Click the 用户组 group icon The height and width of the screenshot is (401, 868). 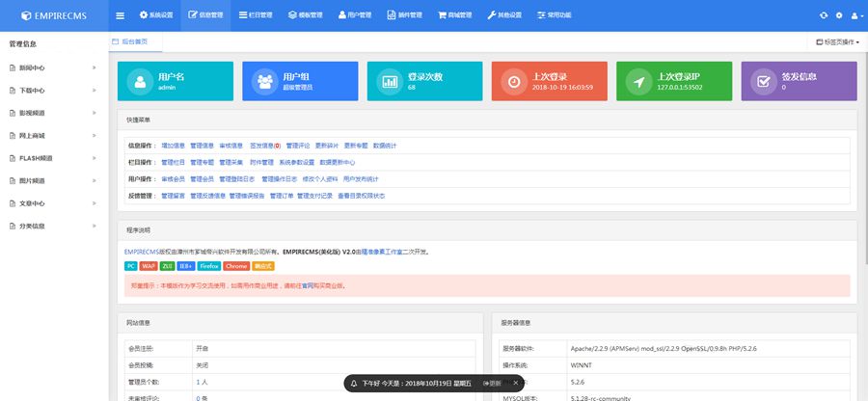pyautogui.click(x=265, y=82)
